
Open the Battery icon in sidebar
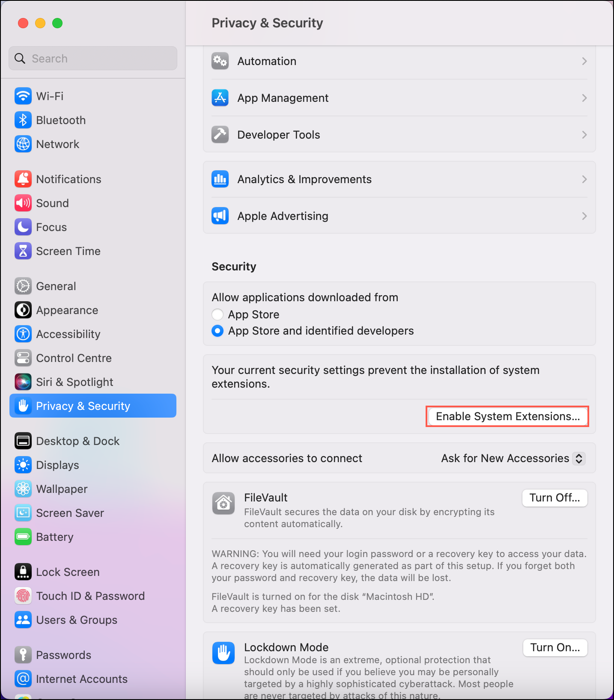click(x=23, y=537)
